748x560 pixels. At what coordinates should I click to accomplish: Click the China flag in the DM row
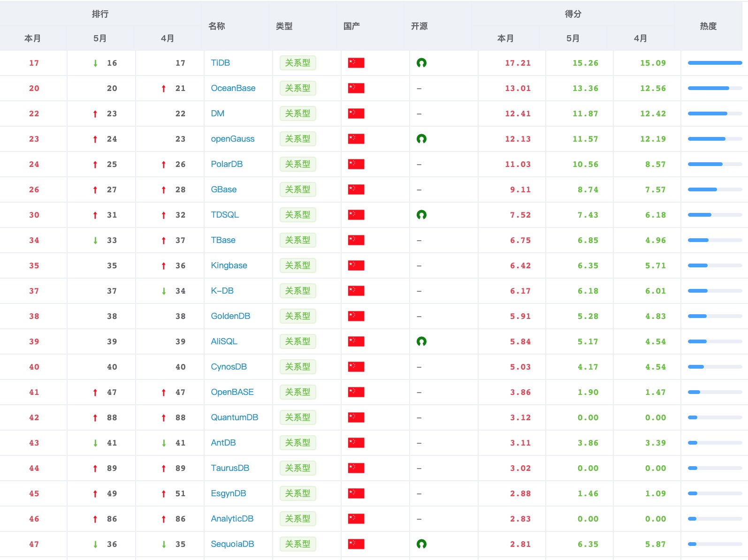[x=356, y=114]
